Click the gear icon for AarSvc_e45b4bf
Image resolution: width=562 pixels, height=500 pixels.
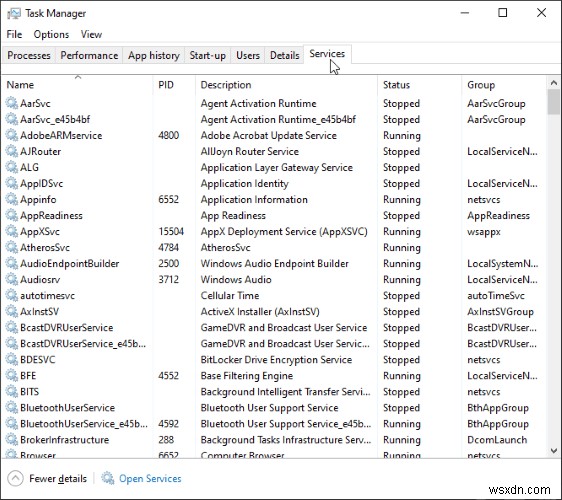tap(12, 119)
